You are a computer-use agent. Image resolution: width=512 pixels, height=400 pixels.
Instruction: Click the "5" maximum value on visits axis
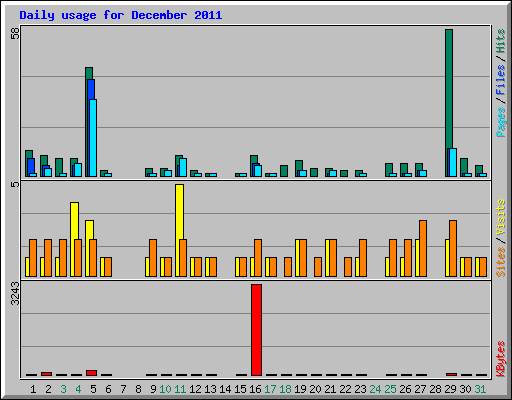point(15,184)
